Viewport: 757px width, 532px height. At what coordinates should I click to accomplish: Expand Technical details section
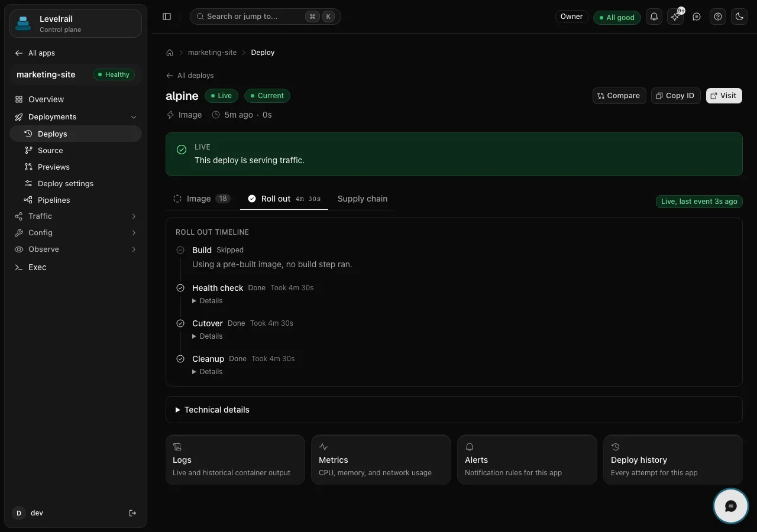454,410
